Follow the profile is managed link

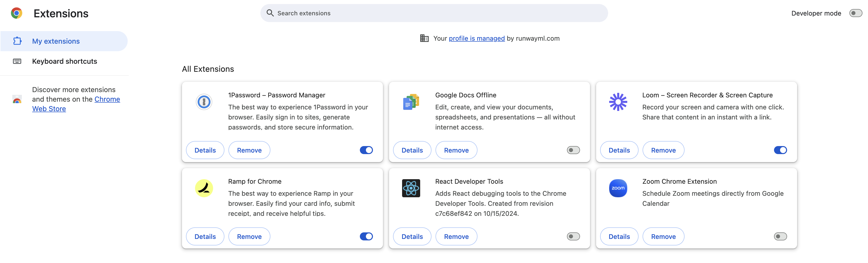(476, 38)
